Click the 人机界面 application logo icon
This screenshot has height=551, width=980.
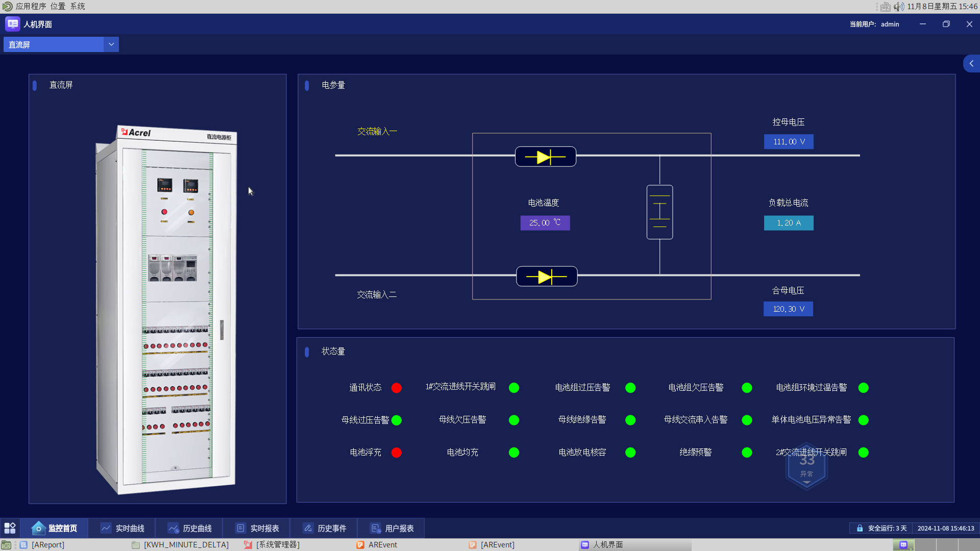tap(12, 24)
